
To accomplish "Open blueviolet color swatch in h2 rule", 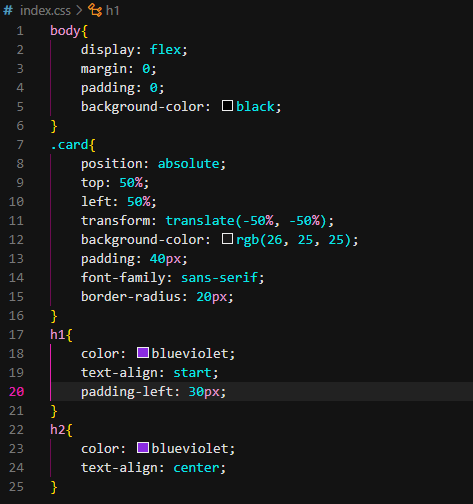I will (143, 448).
